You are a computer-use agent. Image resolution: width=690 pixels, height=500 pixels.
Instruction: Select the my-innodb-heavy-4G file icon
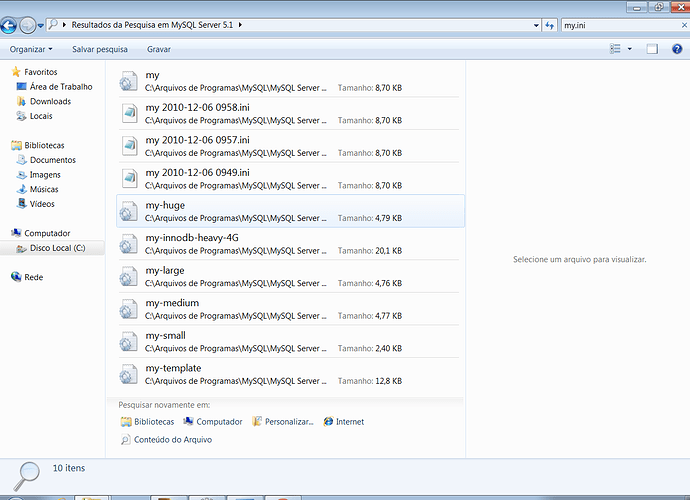click(128, 244)
